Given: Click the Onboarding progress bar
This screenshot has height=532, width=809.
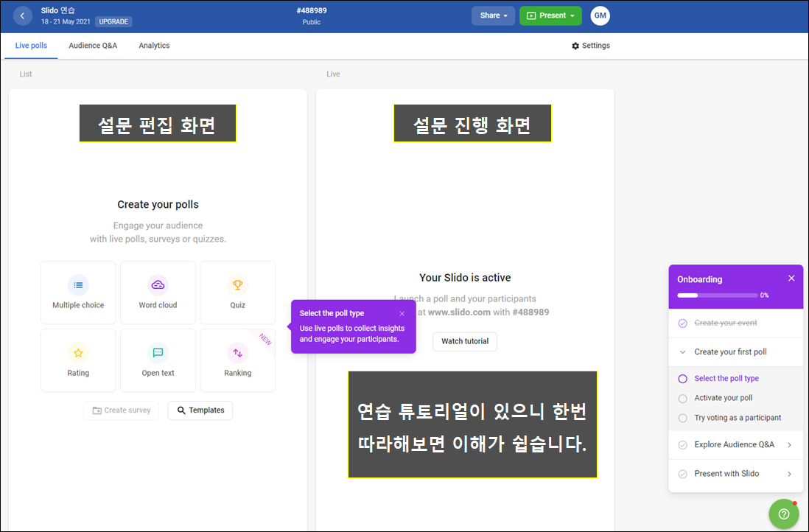Looking at the screenshot, I should point(717,295).
